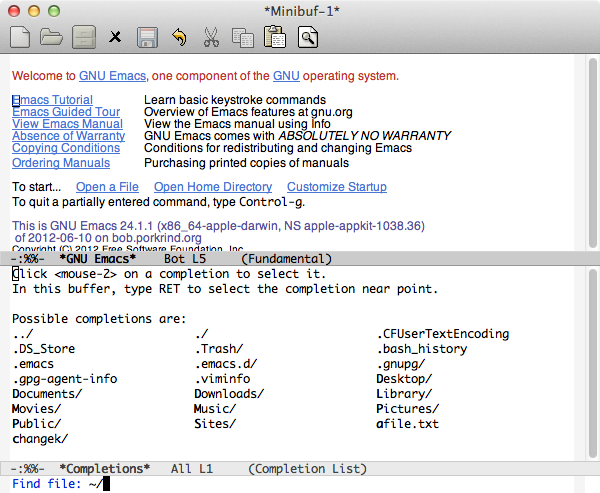Select the Downloads/ completion

pyautogui.click(x=229, y=394)
